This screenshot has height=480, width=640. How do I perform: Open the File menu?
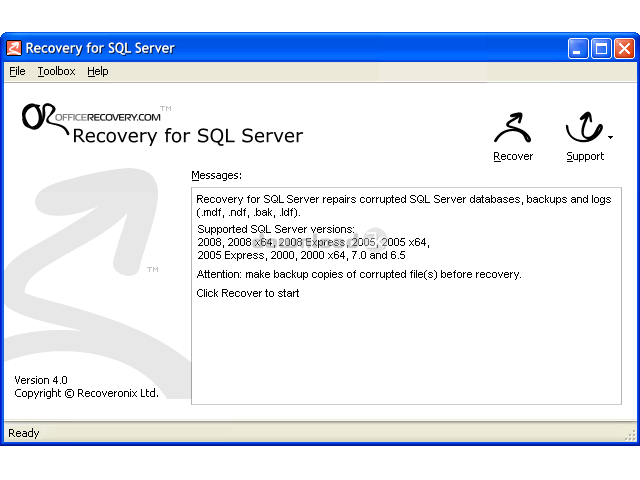[17, 71]
